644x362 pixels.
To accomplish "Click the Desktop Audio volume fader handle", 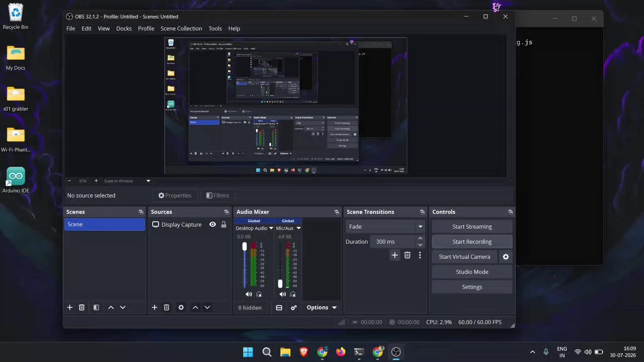I will tap(245, 246).
